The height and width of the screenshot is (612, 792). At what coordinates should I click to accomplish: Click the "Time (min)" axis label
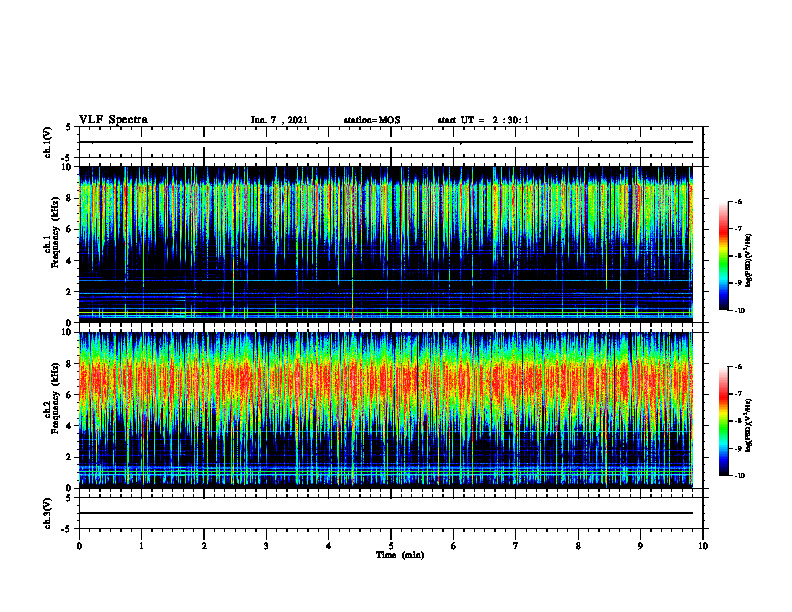[400, 555]
